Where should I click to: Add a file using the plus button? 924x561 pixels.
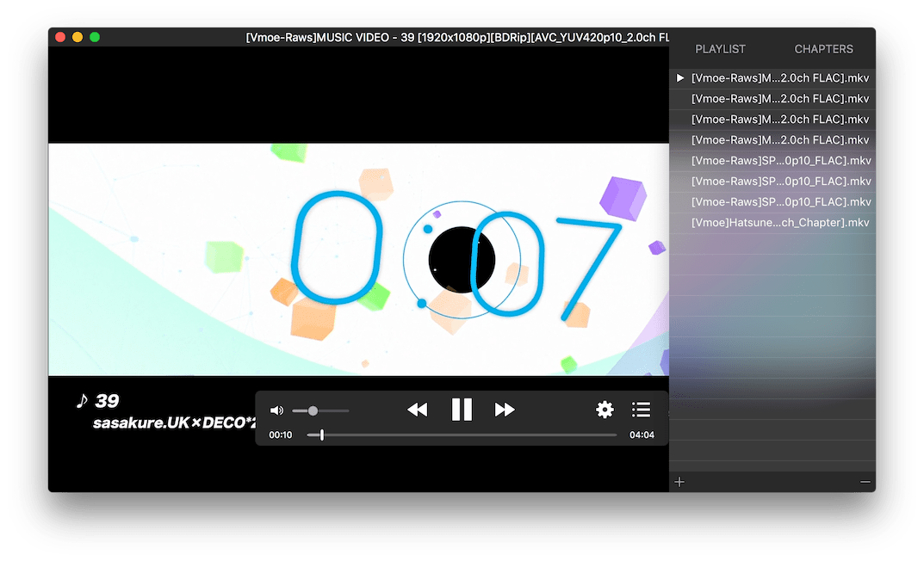pyautogui.click(x=679, y=482)
